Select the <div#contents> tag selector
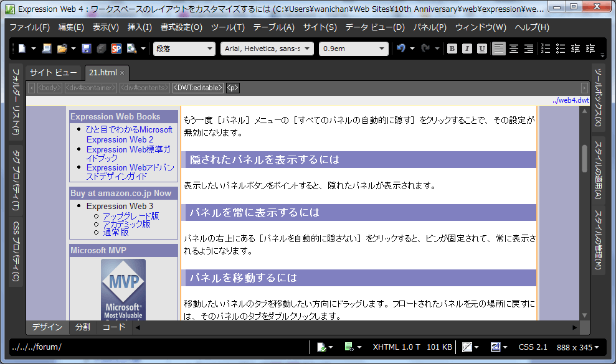The image size is (616, 364). (145, 88)
